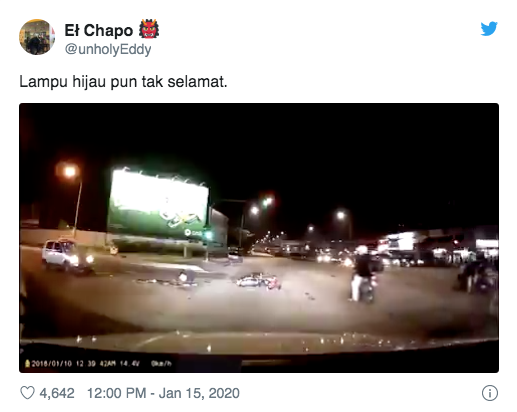Click the 4,642 likes count
Screen dimensions: 517x412
[x=57, y=393]
